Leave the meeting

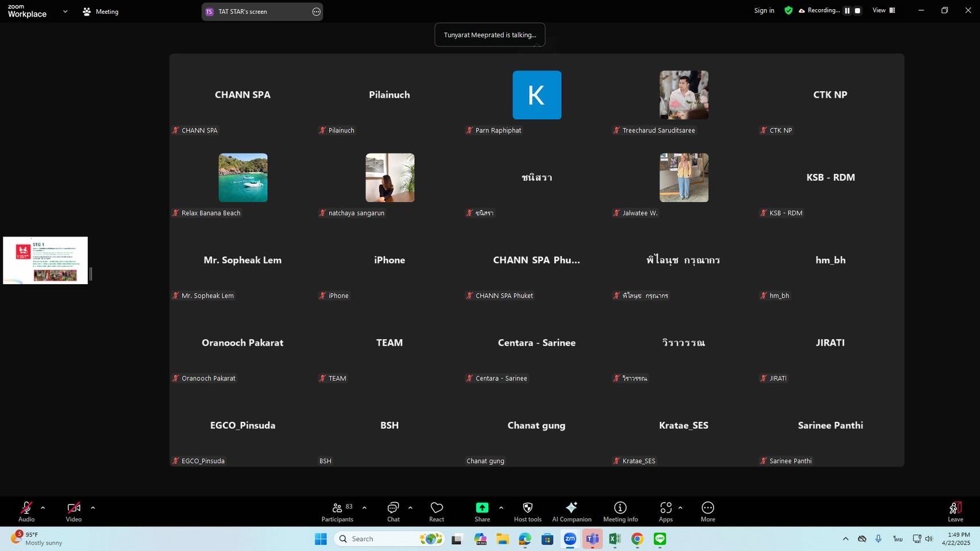coord(955,512)
